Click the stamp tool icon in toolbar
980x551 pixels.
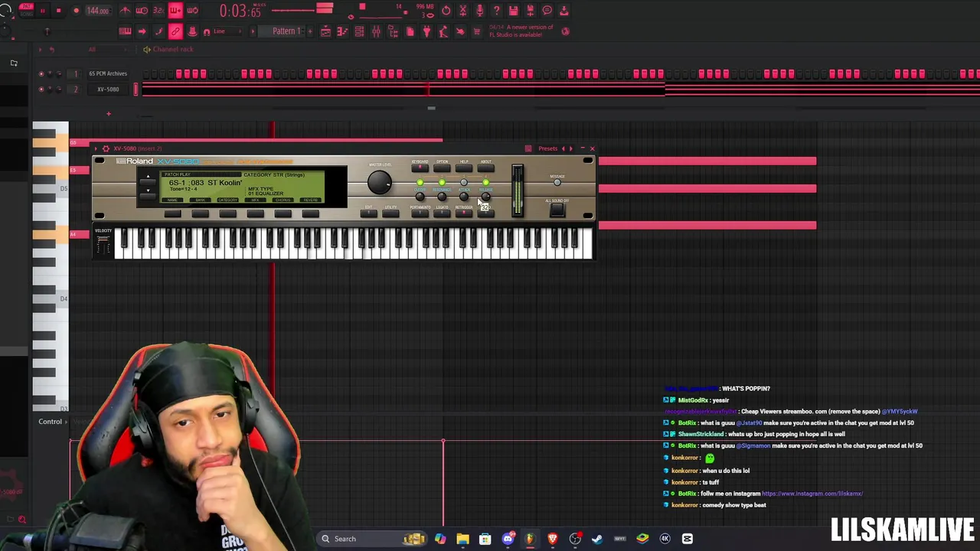tap(192, 31)
